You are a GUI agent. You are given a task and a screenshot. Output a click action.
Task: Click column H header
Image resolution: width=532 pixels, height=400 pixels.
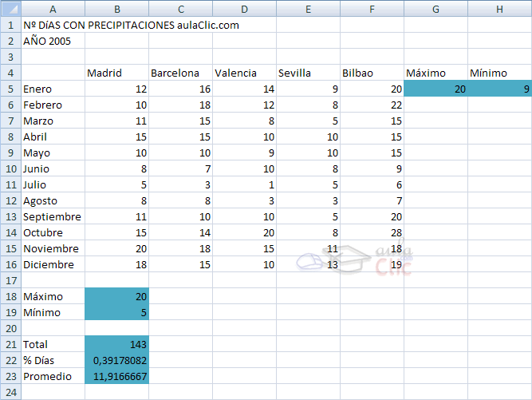(x=499, y=8)
